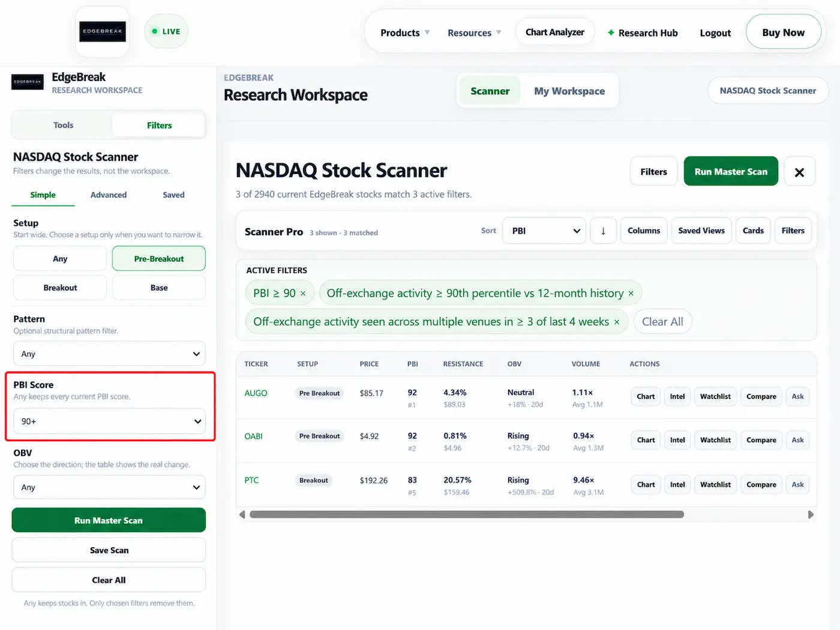
Task: Select the Base setup option
Action: tap(159, 288)
